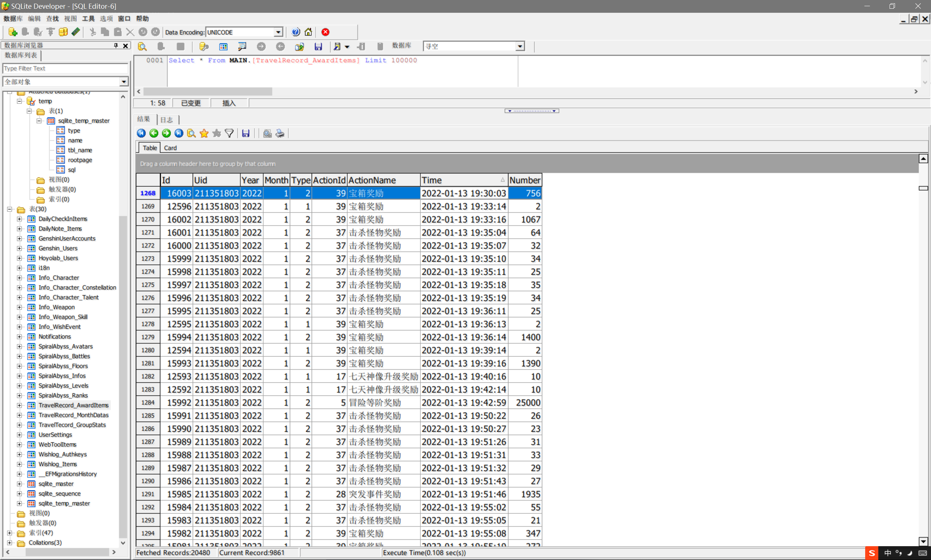Switch to the 日志 log tab
The height and width of the screenshot is (560, 931).
click(167, 120)
